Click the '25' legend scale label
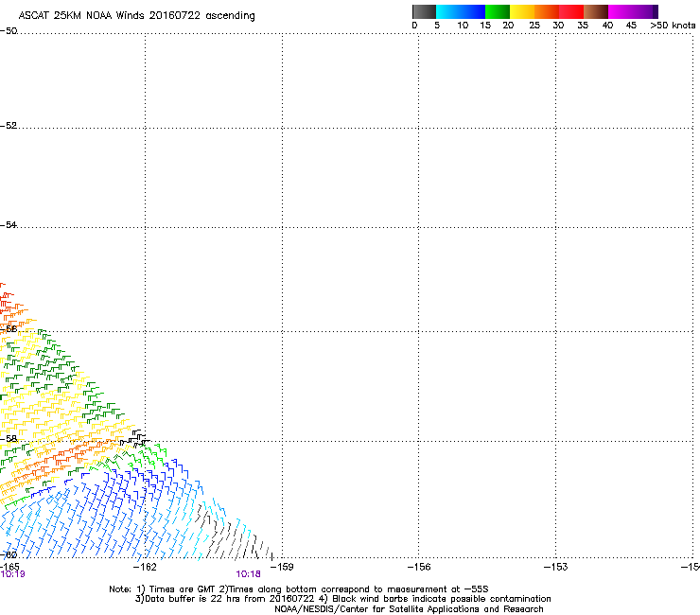The height and width of the screenshot is (615, 700). (x=534, y=26)
